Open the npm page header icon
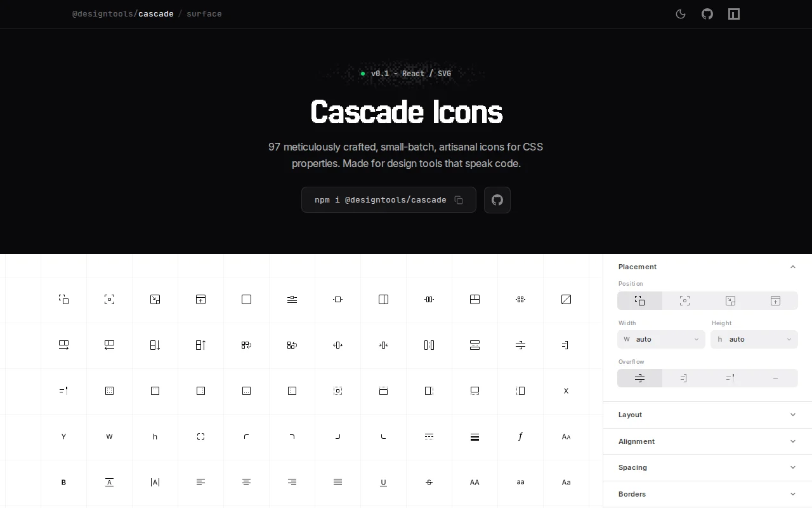812x508 pixels. pyautogui.click(x=734, y=14)
